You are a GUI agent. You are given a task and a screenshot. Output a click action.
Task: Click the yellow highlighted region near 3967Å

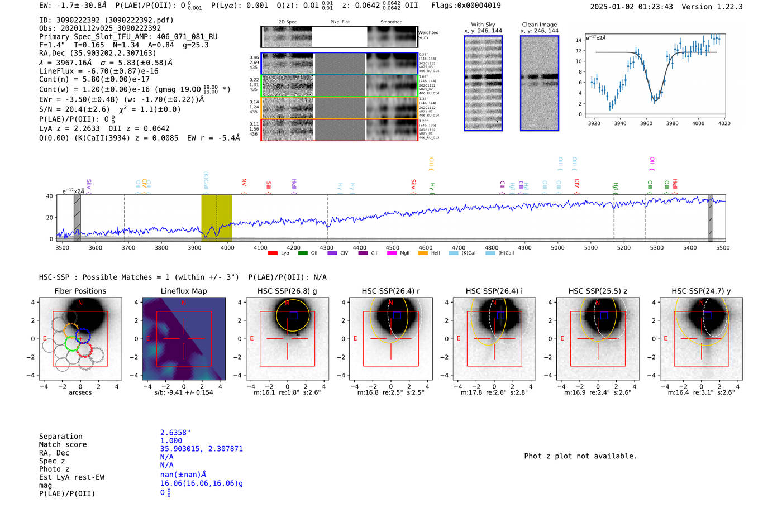(x=216, y=217)
